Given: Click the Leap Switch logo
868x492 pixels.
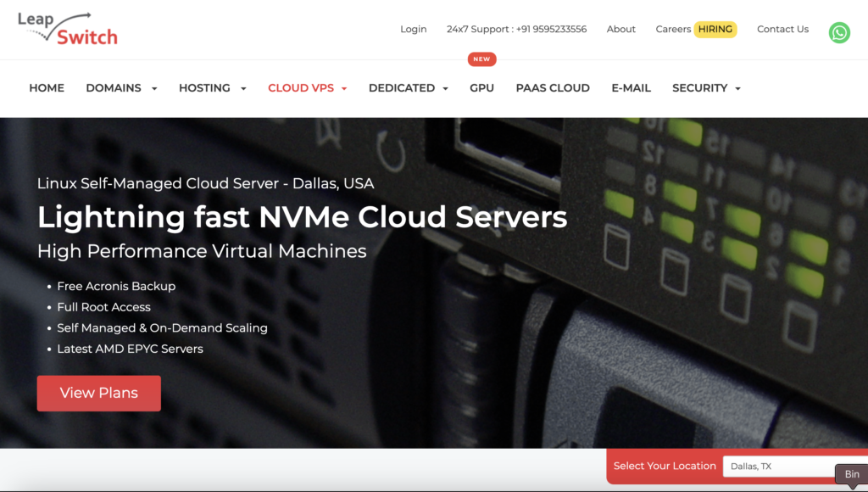Looking at the screenshot, I should 68,28.
